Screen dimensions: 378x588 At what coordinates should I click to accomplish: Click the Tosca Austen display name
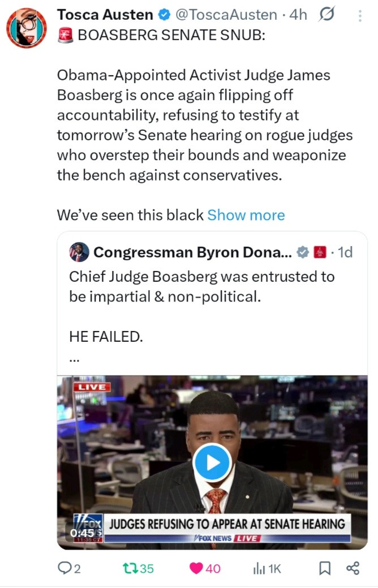click(x=105, y=15)
